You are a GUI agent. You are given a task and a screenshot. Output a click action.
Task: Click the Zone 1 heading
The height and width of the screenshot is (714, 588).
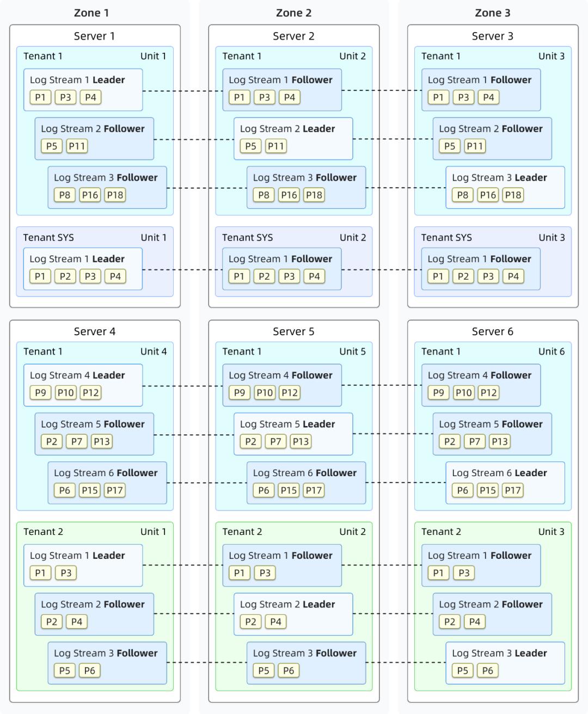(x=91, y=13)
